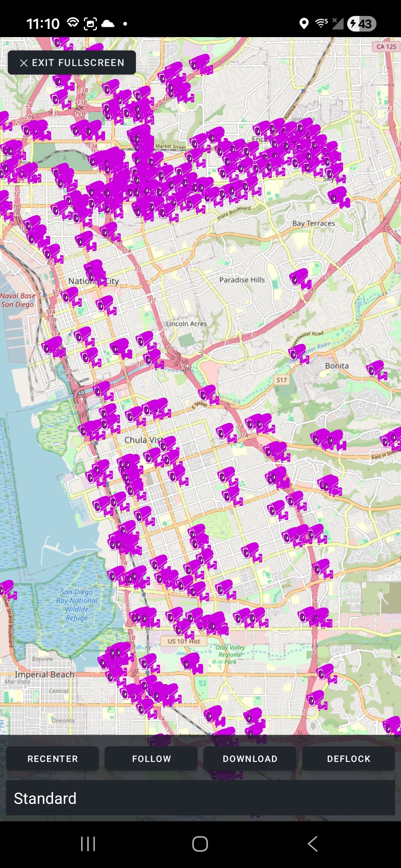Screen dimensions: 401x868
Task: Toggle Follow mode on the map
Action: click(x=151, y=759)
